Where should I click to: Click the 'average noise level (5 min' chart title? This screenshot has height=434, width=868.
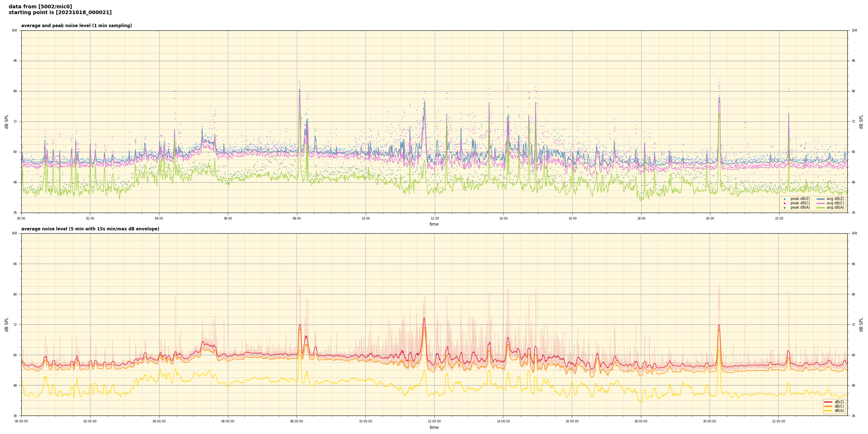90,229
